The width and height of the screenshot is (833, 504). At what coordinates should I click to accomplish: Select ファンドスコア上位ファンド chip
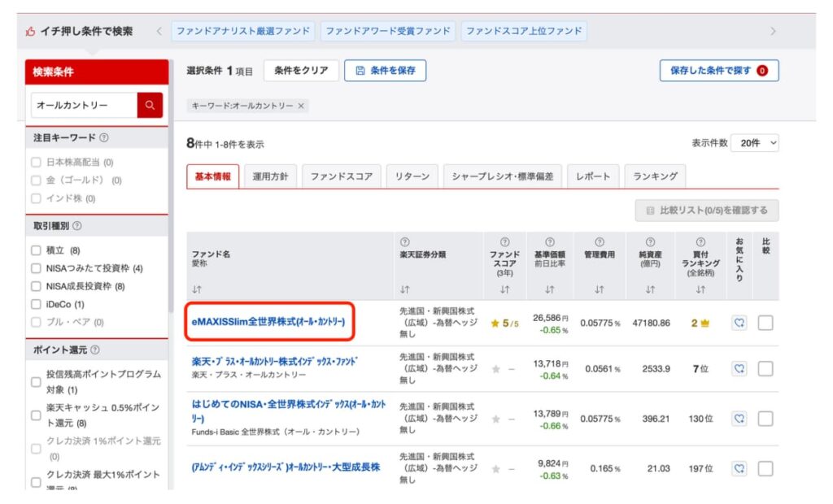click(x=525, y=31)
